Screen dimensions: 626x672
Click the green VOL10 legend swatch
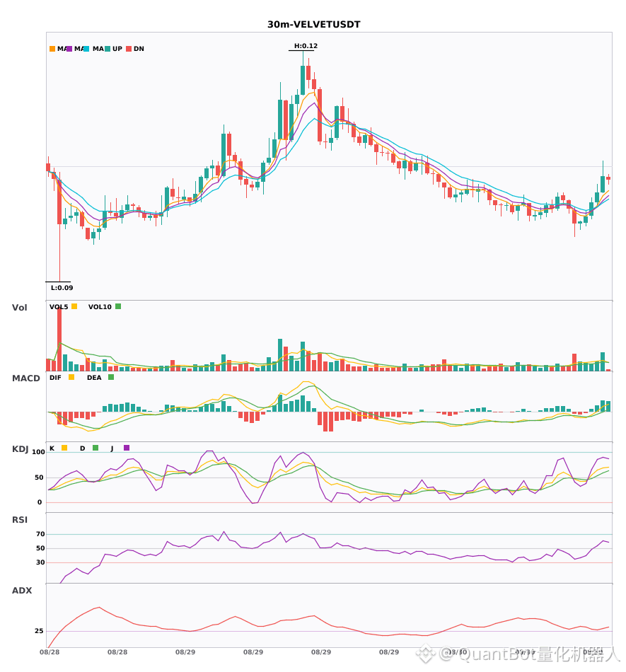point(118,306)
